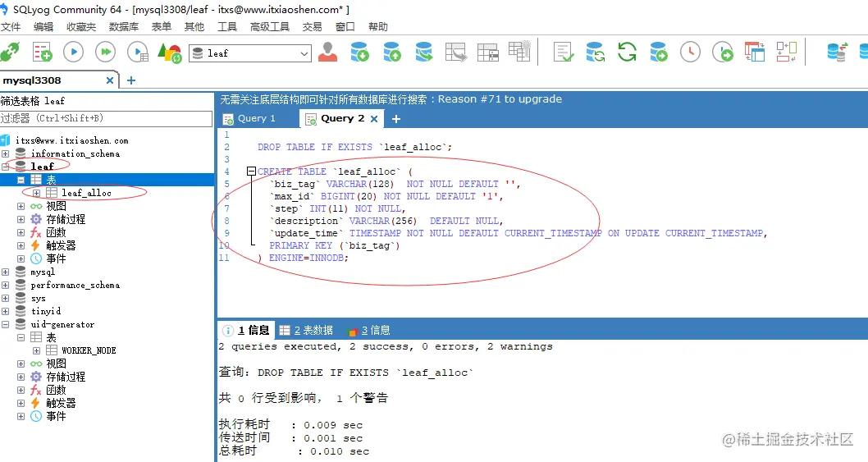
Task: Open the 其他 menu
Action: tap(194, 26)
